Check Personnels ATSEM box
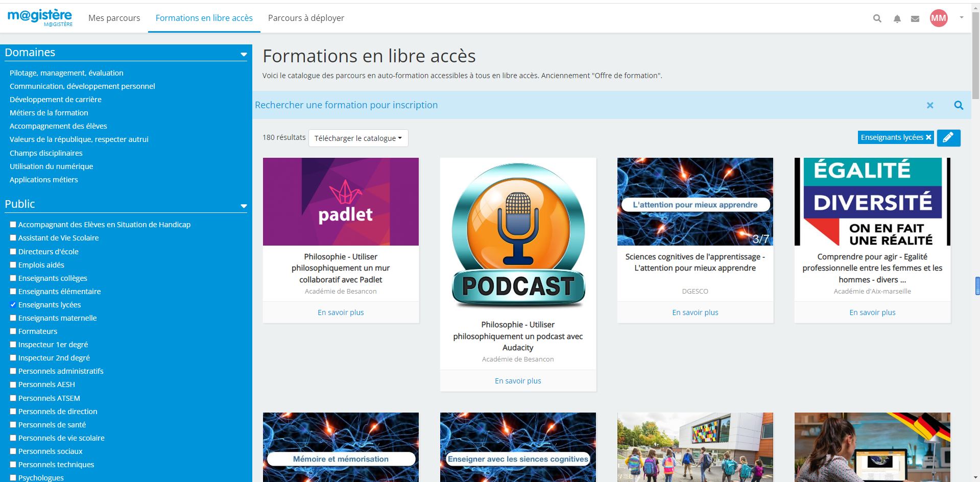Screen dimensions: 980x482 pyautogui.click(x=13, y=398)
